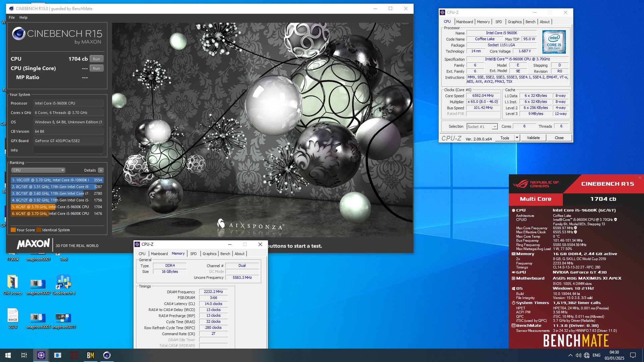644x362 pixels.
Task: Click the red grid taskbar icon
Action: [74, 355]
